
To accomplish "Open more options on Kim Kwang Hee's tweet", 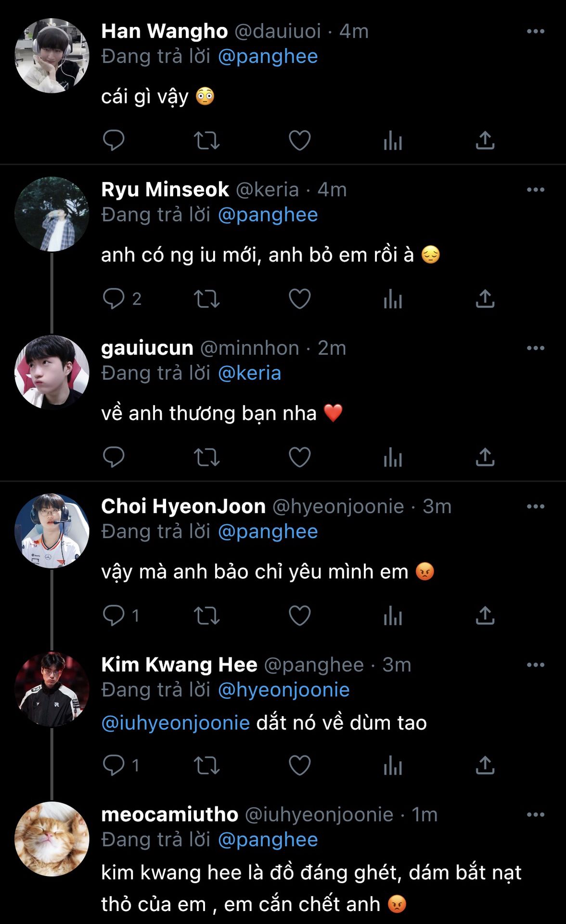I will (x=535, y=665).
